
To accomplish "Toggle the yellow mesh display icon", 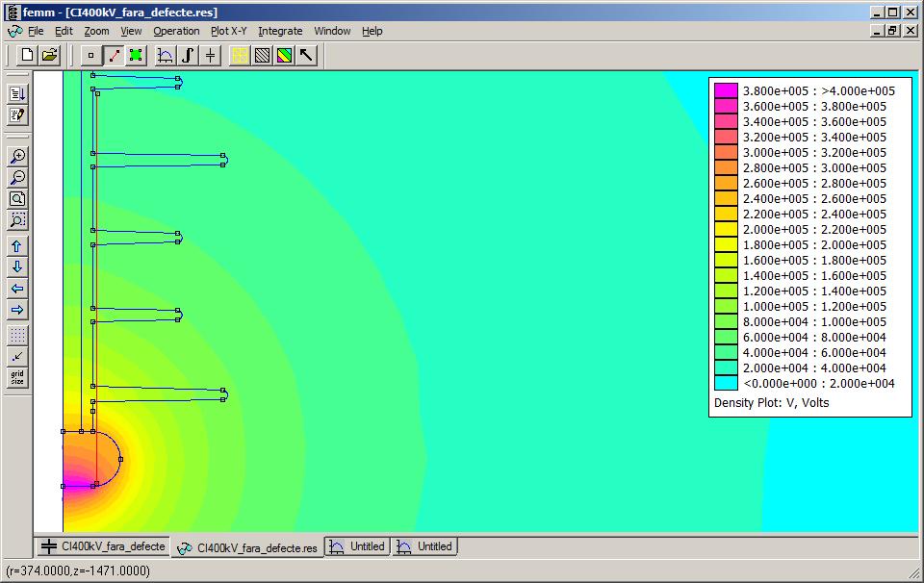I will 240,56.
